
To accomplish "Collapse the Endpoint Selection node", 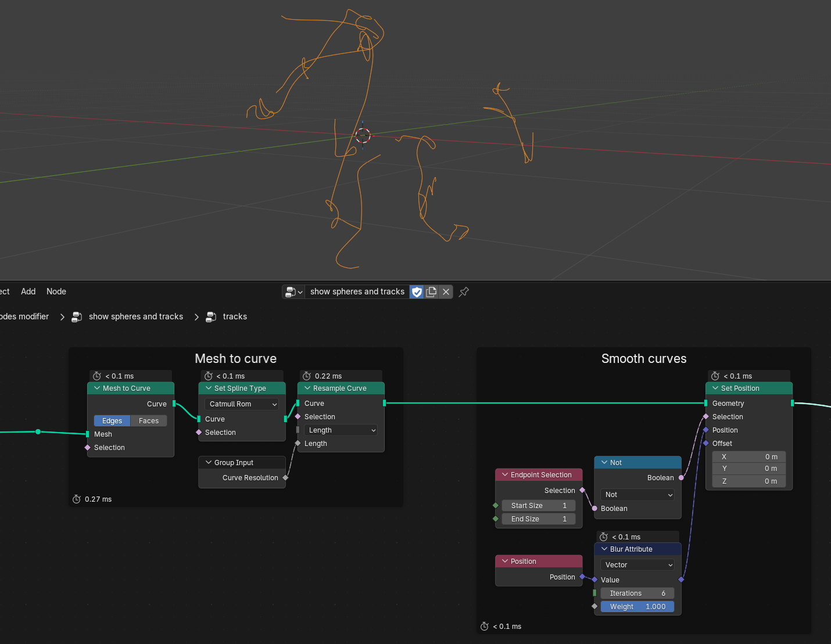I will (x=504, y=475).
